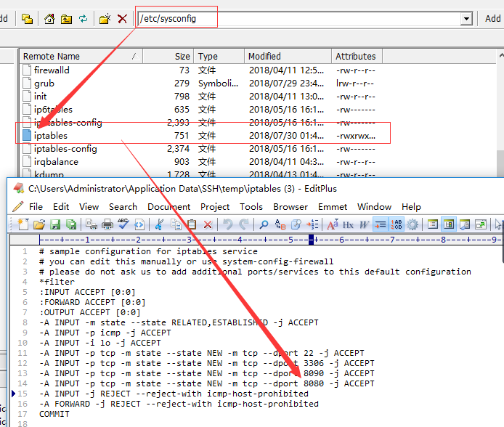Sort by Size column header

click(168, 56)
